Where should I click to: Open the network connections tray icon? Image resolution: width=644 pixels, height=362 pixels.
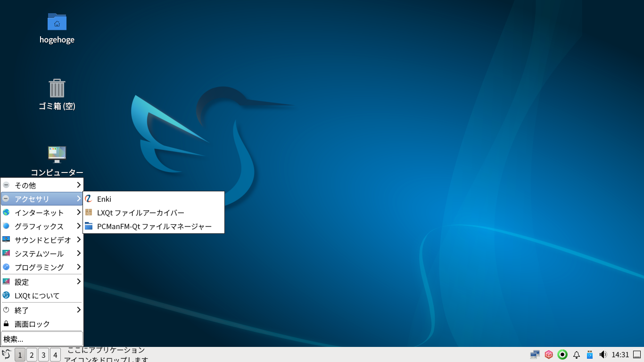(535, 354)
